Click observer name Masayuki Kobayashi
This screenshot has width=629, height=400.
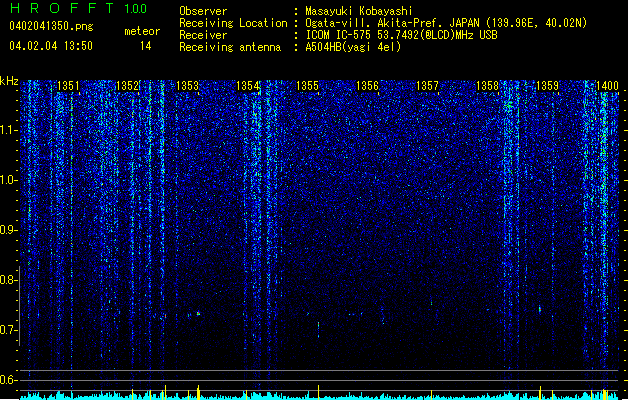click(x=359, y=11)
